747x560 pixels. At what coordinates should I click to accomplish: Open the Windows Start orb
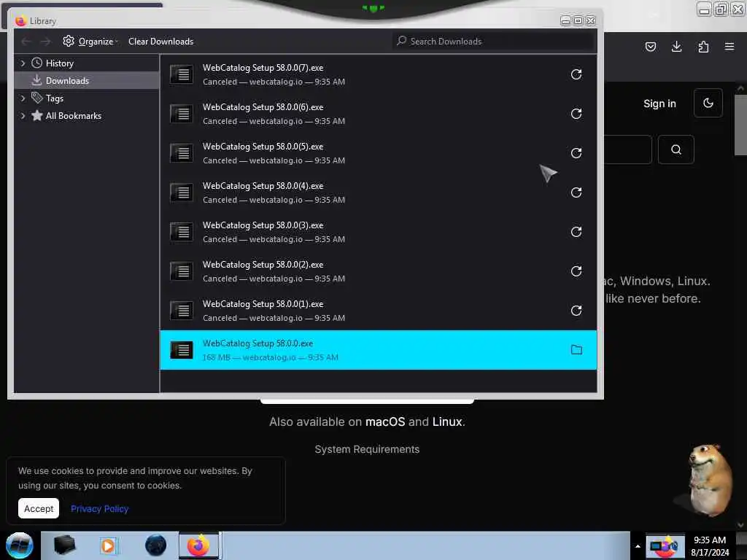click(20, 545)
